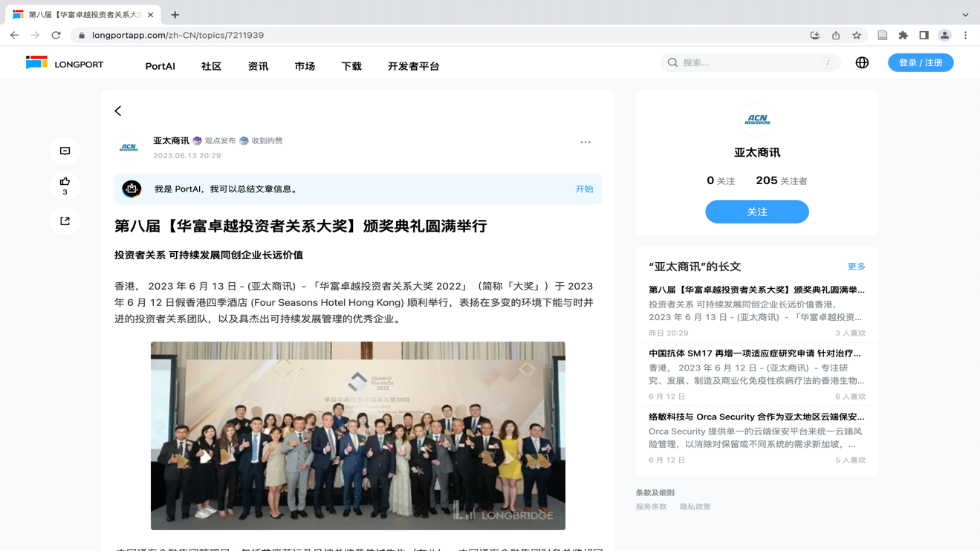The height and width of the screenshot is (551, 980).
Task: Open sidebar post 中国抗体 SM17 再增一项适应症
Action: [x=755, y=353]
